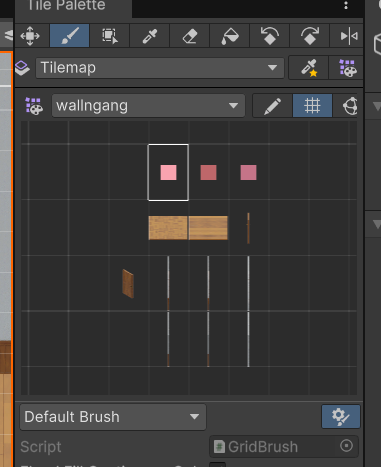
Task: Toggle the palette gizmo button
Action: [x=347, y=106]
